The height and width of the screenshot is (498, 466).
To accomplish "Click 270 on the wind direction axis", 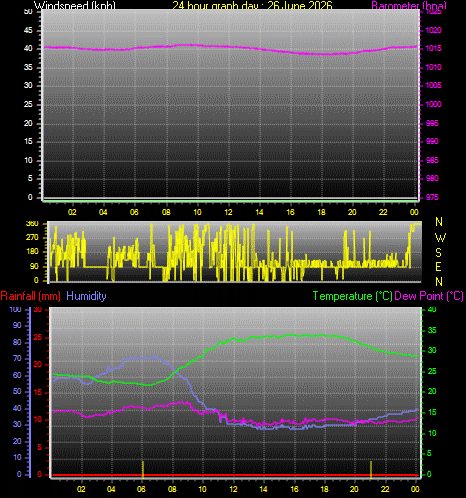I will point(32,238).
